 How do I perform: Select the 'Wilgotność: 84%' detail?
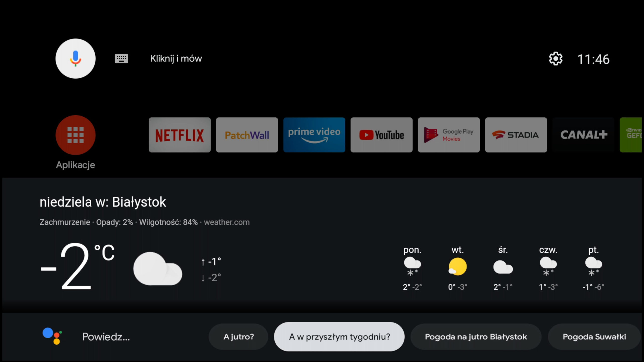[x=168, y=222]
